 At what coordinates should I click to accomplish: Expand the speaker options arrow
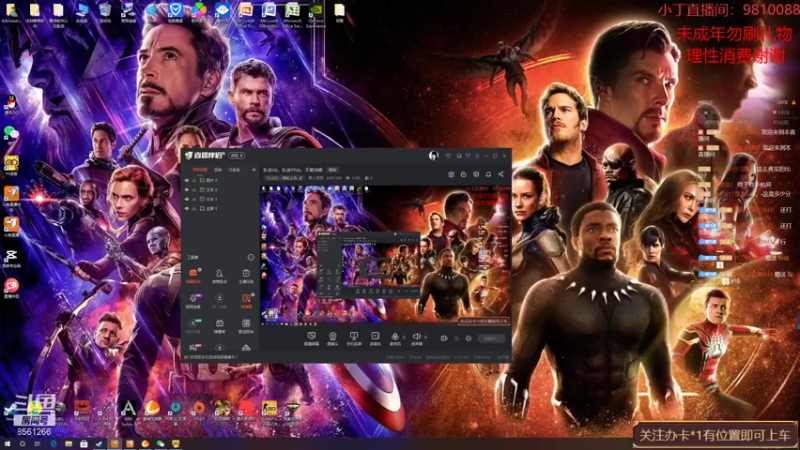point(426,337)
